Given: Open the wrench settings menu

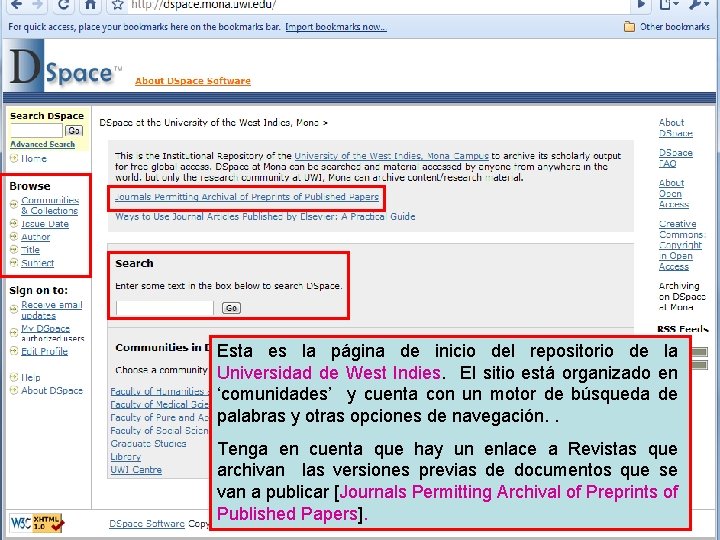Looking at the screenshot, I should (699, 5).
